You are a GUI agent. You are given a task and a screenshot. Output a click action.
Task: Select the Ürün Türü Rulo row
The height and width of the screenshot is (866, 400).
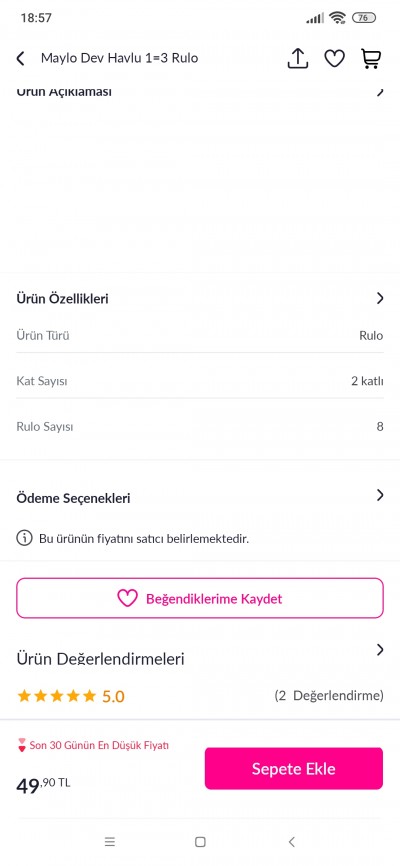point(200,335)
